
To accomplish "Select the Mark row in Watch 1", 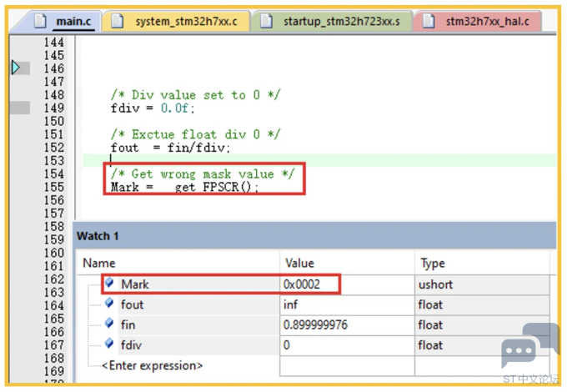I will [x=314, y=284].
